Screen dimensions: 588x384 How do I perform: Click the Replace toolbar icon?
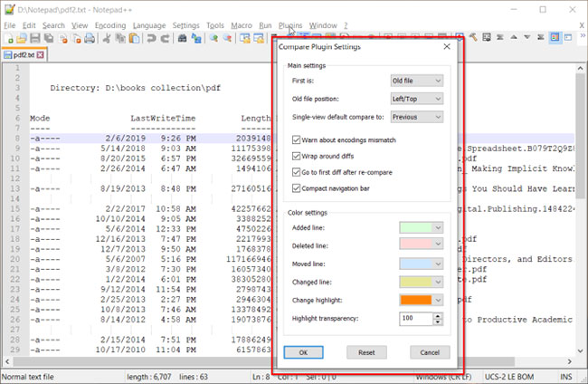tap(196, 38)
